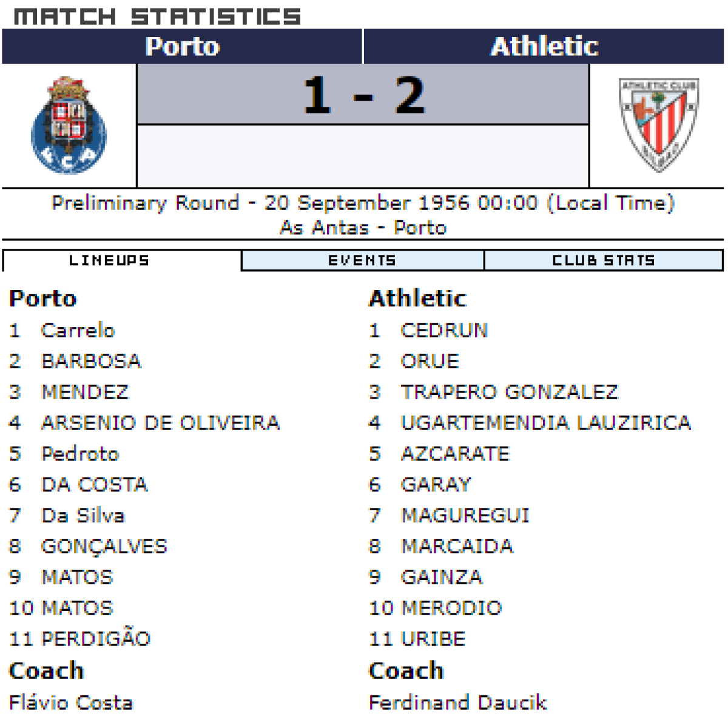Open Athletic player GAINZA's page
Image resolution: width=728 pixels, height=722 pixels.
(442, 576)
